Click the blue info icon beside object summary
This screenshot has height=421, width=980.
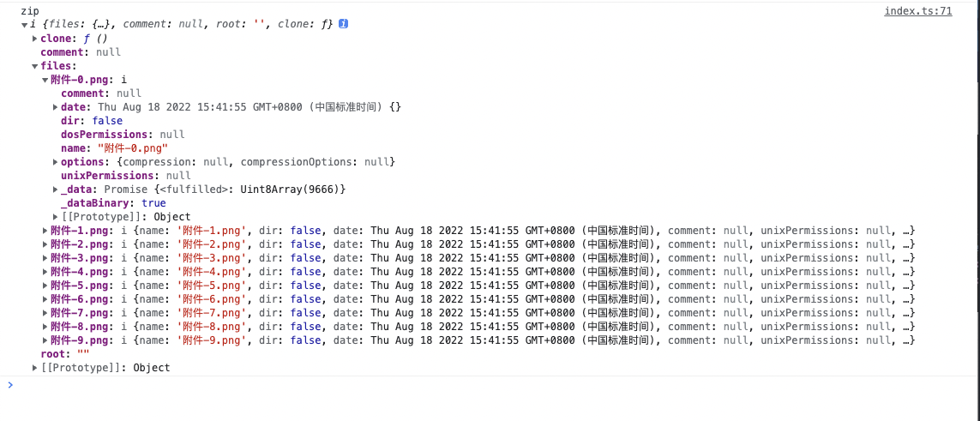(343, 24)
